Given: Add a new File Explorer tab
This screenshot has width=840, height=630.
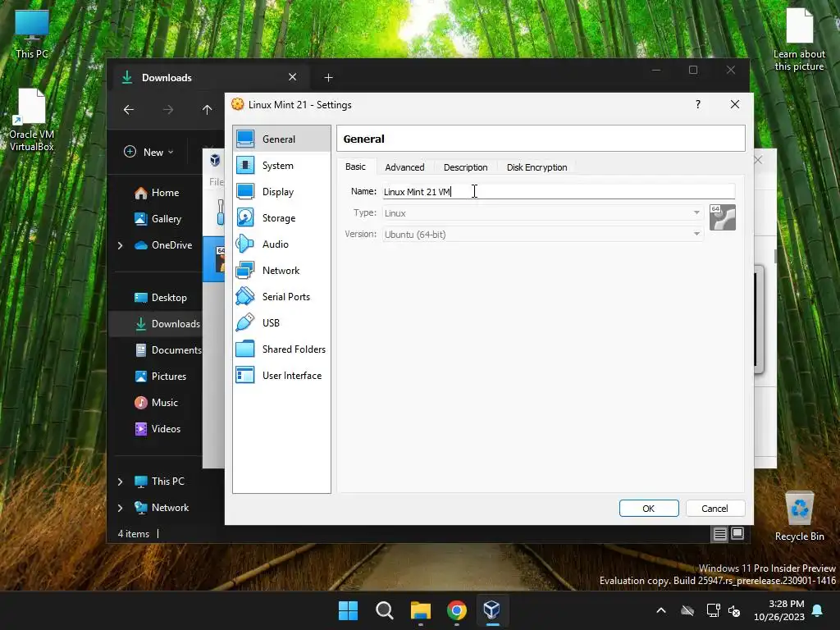Looking at the screenshot, I should pos(328,78).
